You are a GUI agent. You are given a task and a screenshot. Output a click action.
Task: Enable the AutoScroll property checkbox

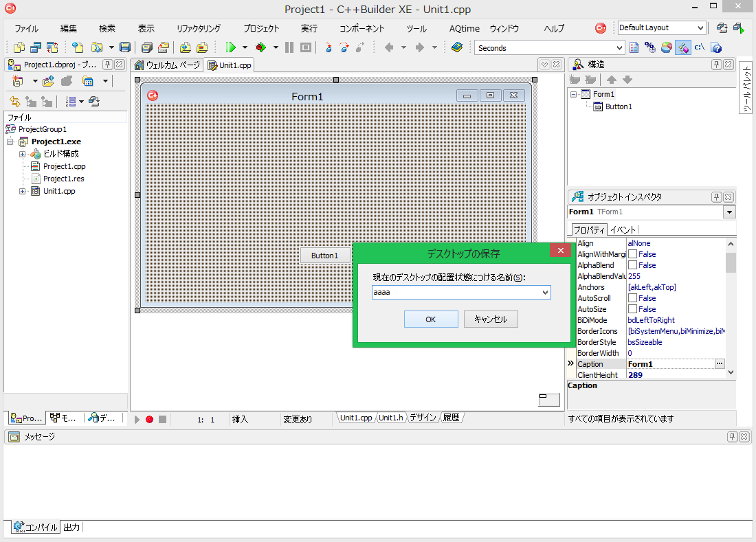tap(633, 298)
